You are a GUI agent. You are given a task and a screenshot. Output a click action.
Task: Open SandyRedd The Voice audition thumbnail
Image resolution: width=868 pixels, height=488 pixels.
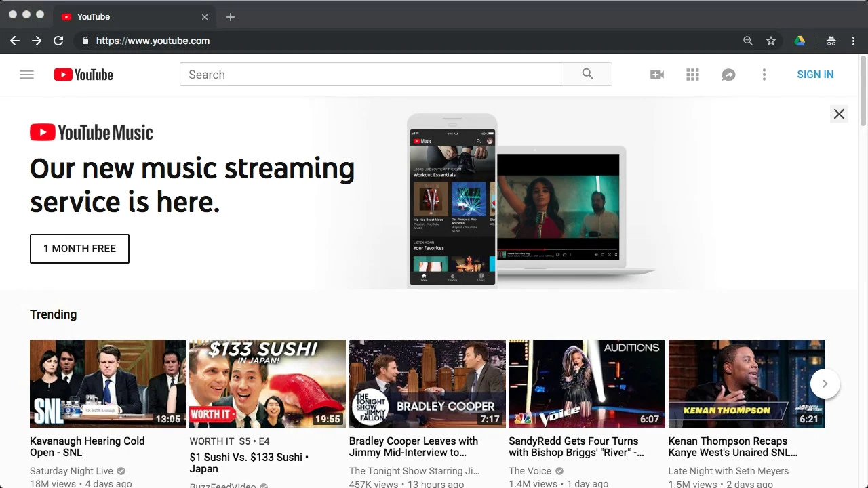[587, 384]
